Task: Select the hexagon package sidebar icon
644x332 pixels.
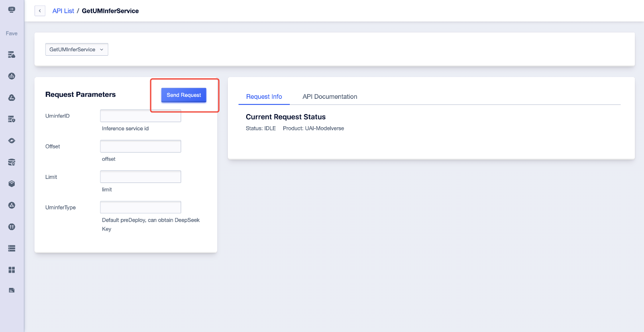Action: pyautogui.click(x=11, y=183)
